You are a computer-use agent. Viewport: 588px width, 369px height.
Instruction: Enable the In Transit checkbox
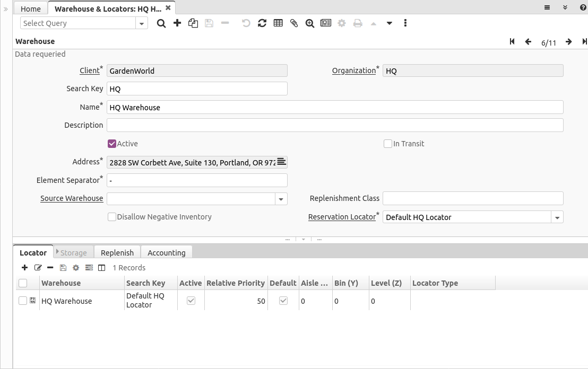click(x=388, y=144)
